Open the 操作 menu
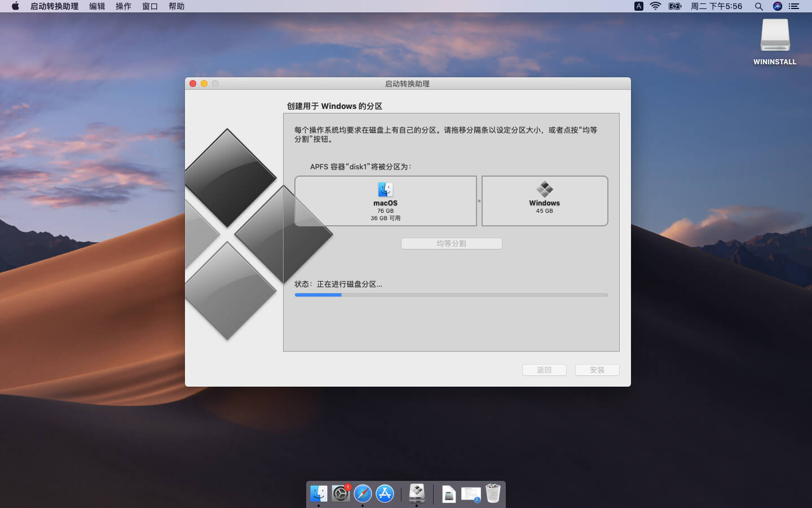812x508 pixels. coord(123,6)
